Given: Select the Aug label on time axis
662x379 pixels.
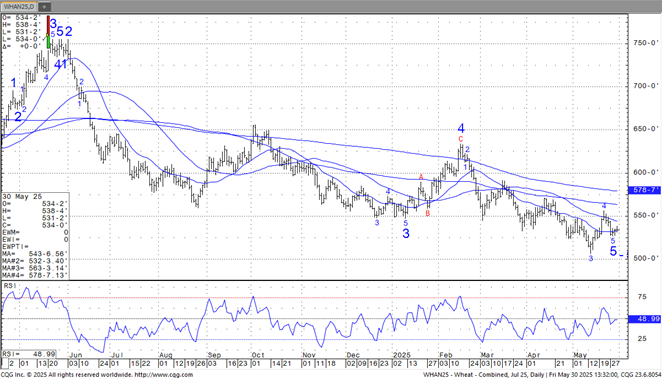Looking at the screenshot, I should tap(166, 355).
